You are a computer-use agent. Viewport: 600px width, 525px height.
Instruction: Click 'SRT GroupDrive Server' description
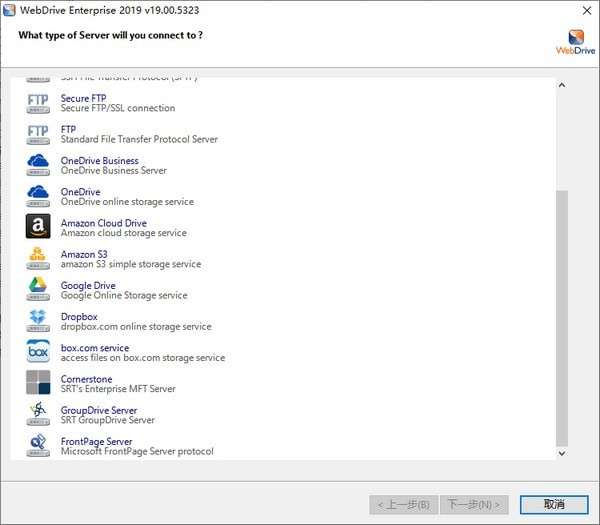[108, 420]
